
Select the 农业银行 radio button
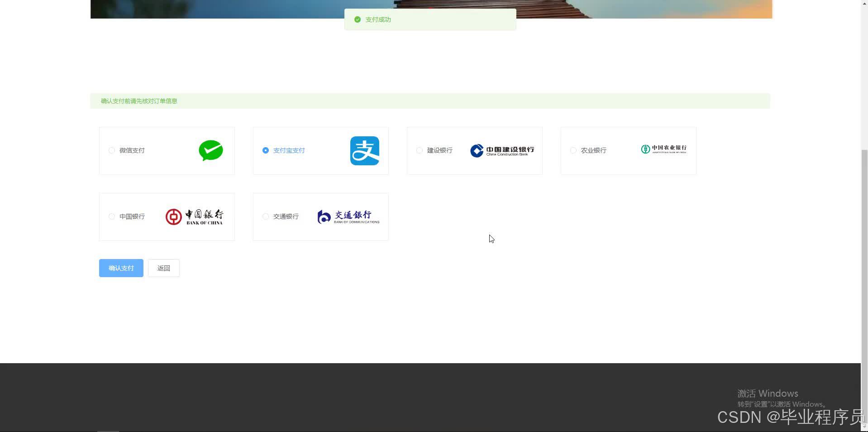click(573, 150)
